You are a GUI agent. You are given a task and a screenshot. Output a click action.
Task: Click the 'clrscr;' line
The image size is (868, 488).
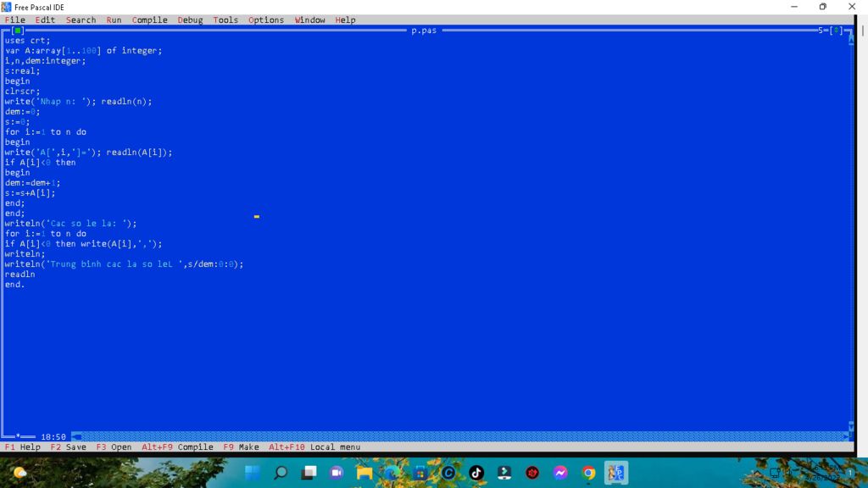(x=22, y=91)
